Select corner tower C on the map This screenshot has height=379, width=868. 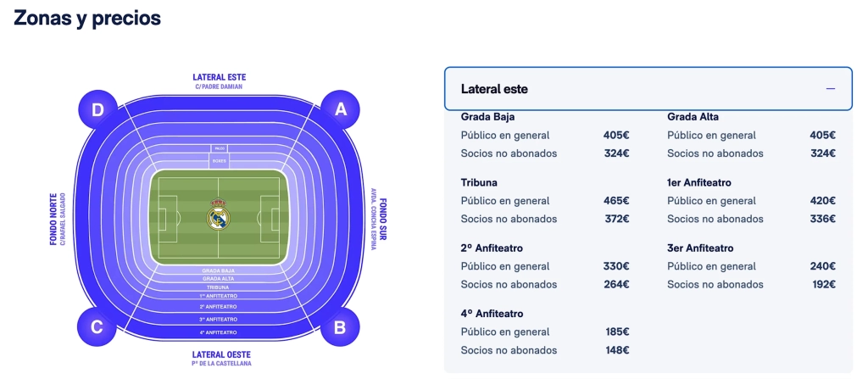coord(97,326)
